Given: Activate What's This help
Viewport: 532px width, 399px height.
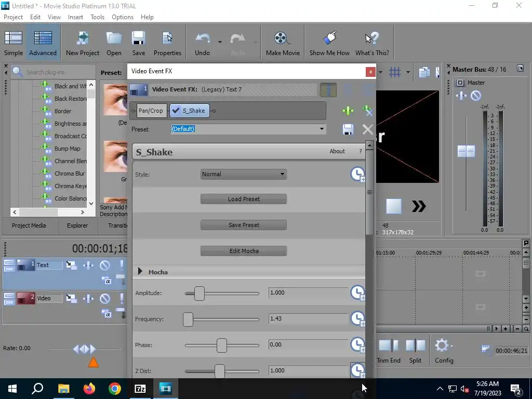Looking at the screenshot, I should (x=372, y=43).
